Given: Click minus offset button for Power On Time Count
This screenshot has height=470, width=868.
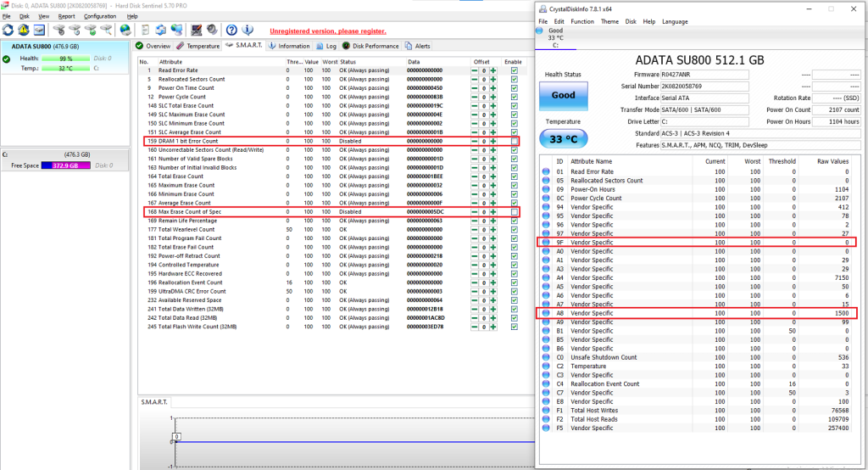Looking at the screenshot, I should point(475,89).
